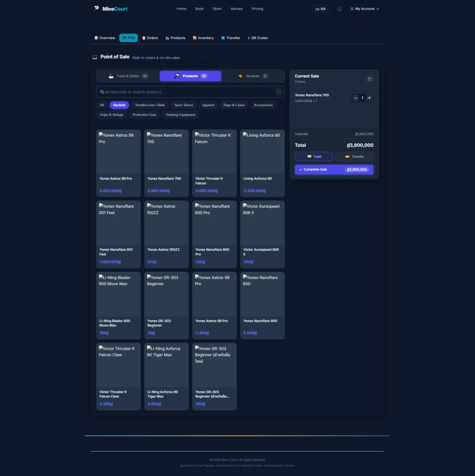Screen dimensions: 475x476
Task: Toggle the Rackets category filter
Action: pyautogui.click(x=119, y=105)
